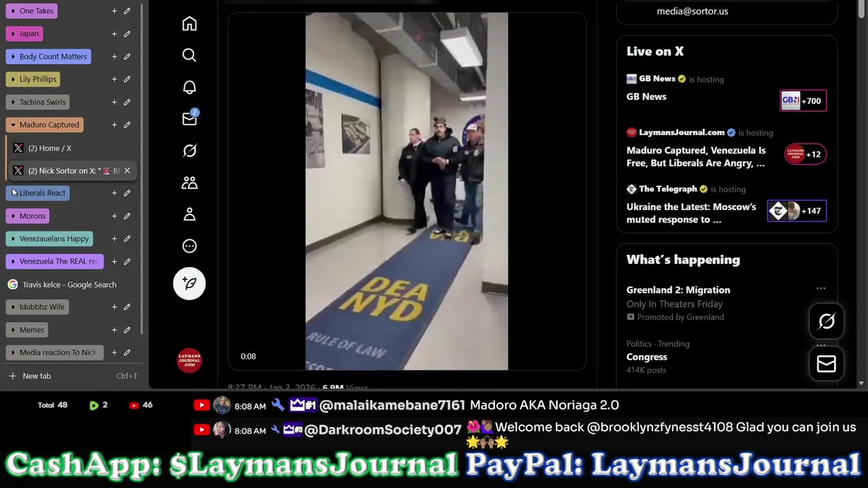Open X Notifications bell icon
This screenshot has width=868, height=488.
(189, 87)
